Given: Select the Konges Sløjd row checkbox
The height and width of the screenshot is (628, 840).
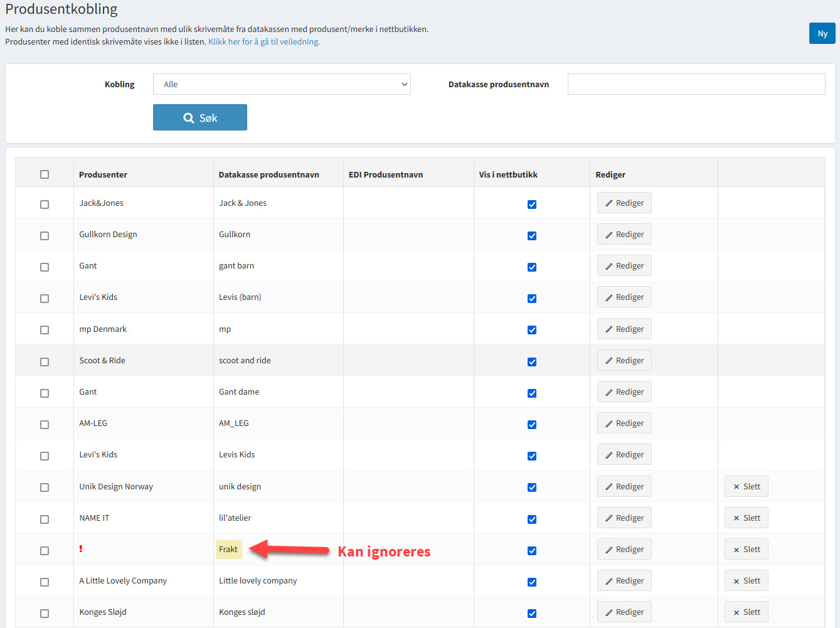Looking at the screenshot, I should point(45,614).
